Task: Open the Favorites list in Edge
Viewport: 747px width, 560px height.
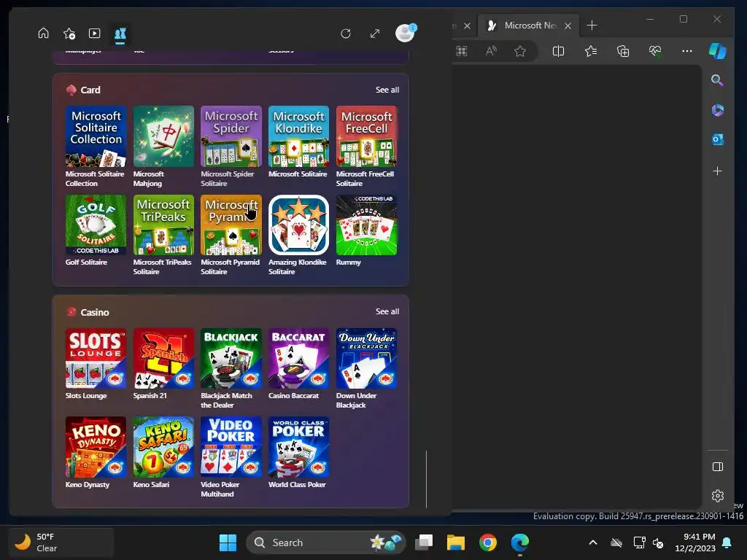Action: point(591,51)
